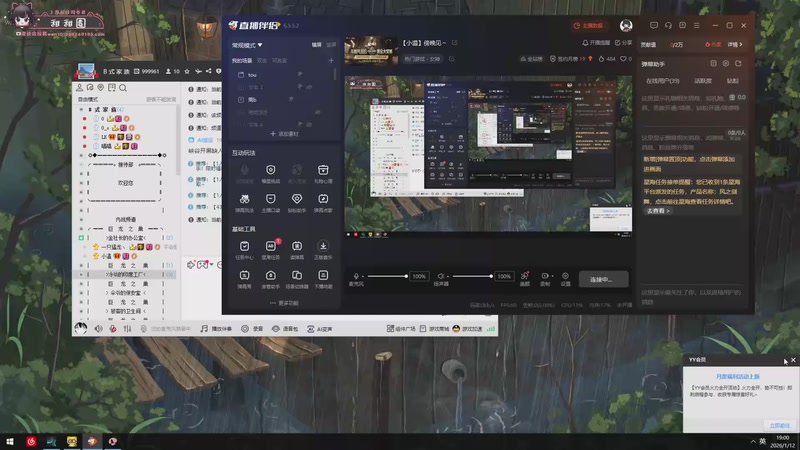Open 弹幕玩法 binoculars icon in 互动玩法
800x450 pixels.
[244, 199]
